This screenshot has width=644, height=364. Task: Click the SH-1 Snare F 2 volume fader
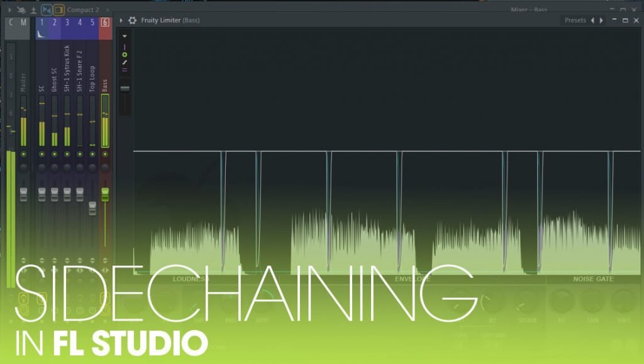click(80, 195)
